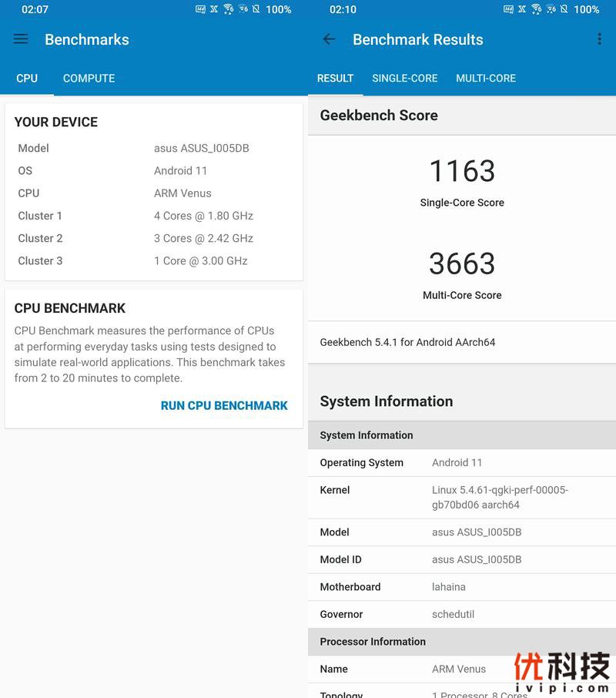Select the RESULT tab
Screen dimensions: 616x698
coord(335,79)
